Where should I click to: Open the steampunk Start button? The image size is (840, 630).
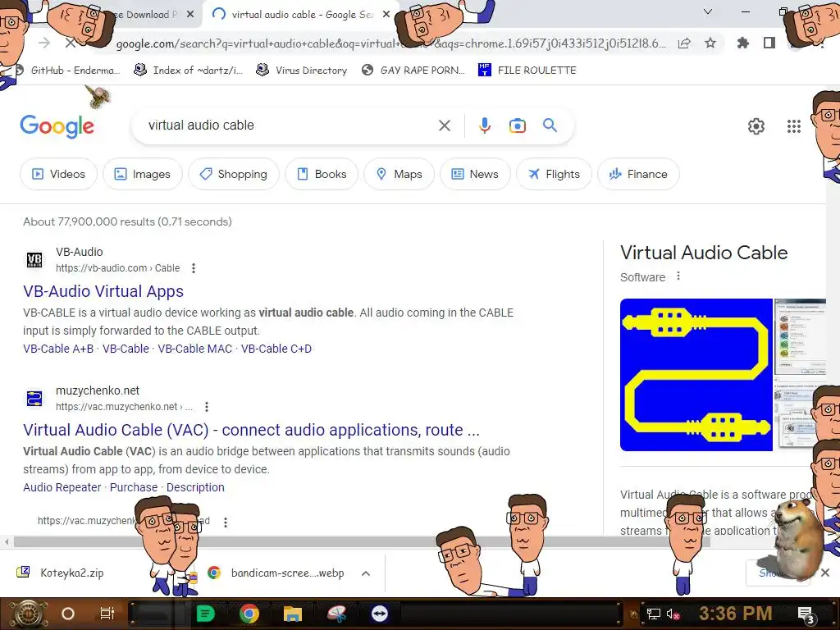click(x=28, y=614)
